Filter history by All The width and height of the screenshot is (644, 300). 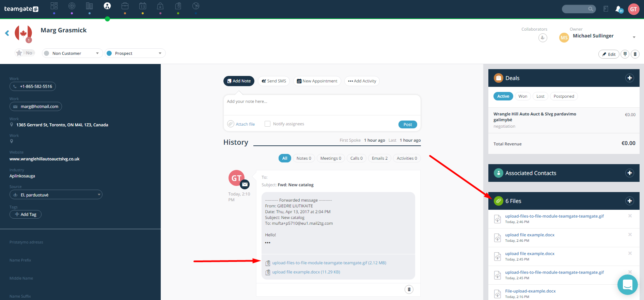(x=285, y=158)
